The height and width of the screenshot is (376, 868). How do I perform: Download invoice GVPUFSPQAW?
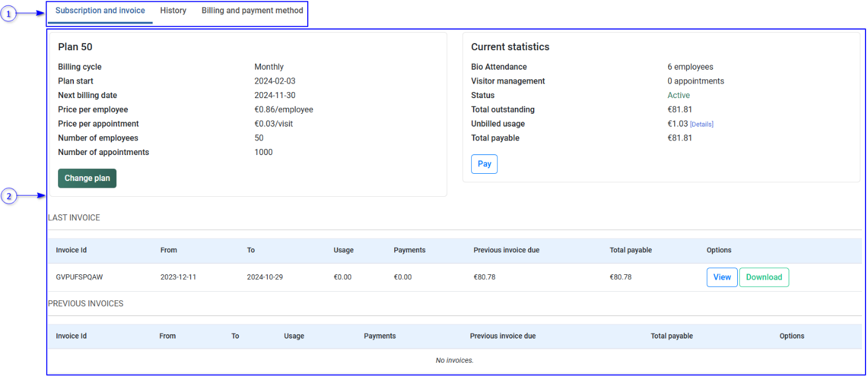(763, 277)
